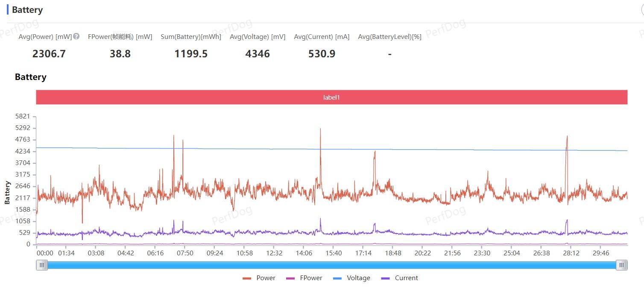The height and width of the screenshot is (287, 644).
Task: Click the Avg(Voltage) value 4346
Action: coord(258,53)
